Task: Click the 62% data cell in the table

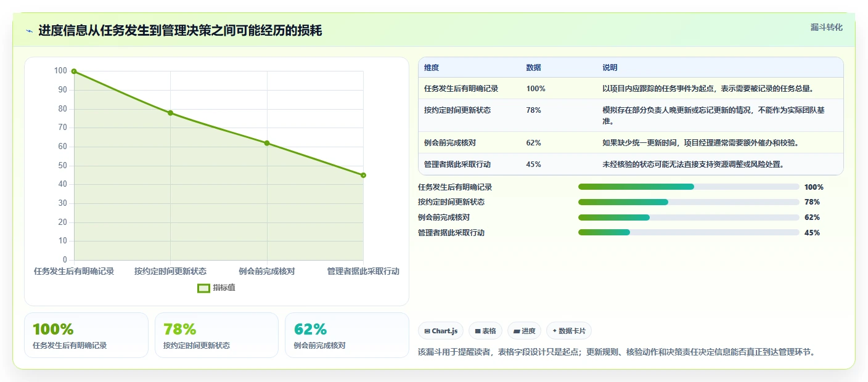Action: click(x=533, y=143)
